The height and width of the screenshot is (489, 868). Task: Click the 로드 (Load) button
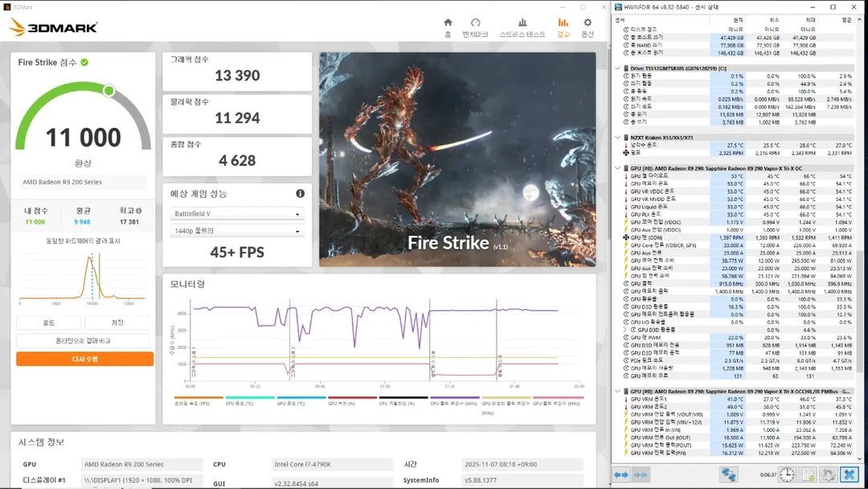pyautogui.click(x=49, y=323)
